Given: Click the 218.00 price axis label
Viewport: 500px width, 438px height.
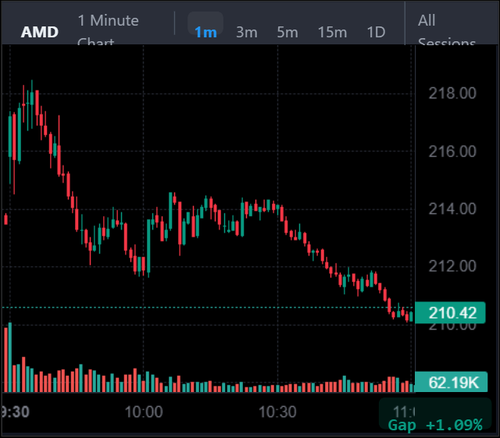Looking at the screenshot, I should coord(452,93).
